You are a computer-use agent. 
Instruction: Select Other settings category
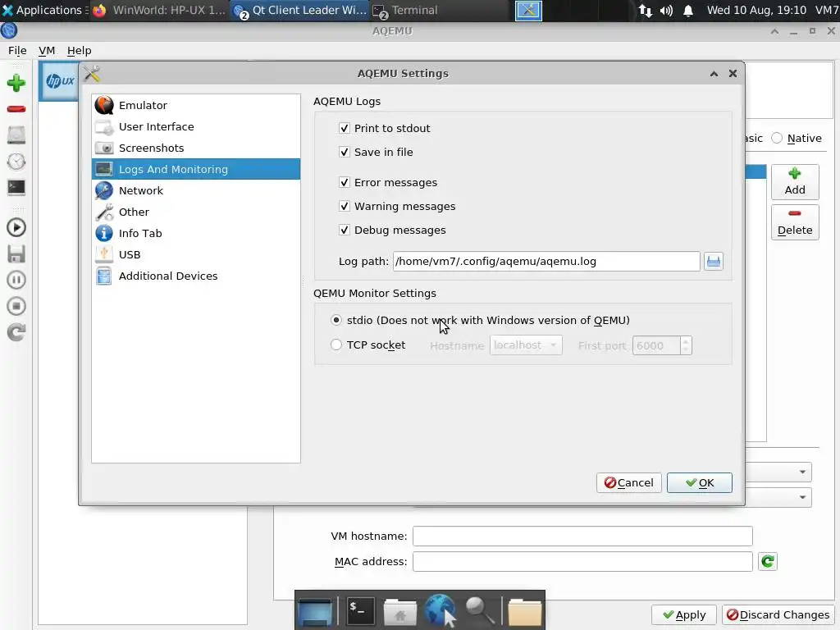click(x=195, y=212)
